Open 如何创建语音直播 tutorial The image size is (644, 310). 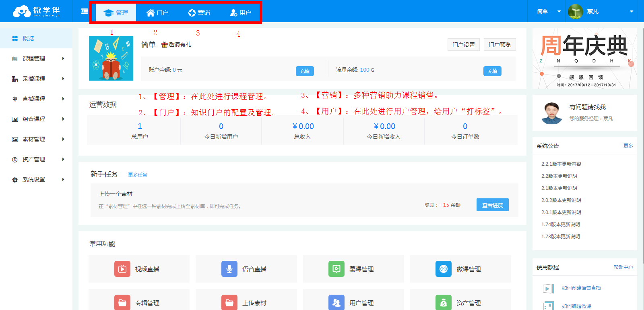(x=582, y=288)
